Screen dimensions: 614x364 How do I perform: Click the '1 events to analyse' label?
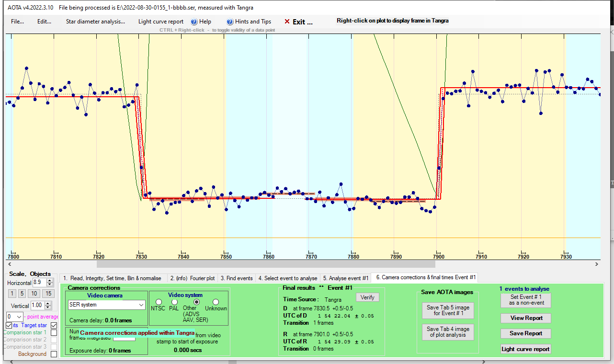[524, 289]
